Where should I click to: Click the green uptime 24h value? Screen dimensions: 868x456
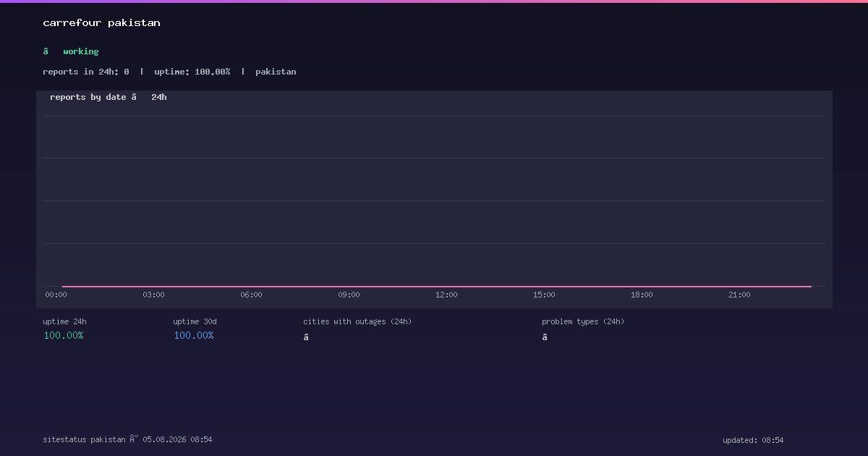(x=64, y=335)
